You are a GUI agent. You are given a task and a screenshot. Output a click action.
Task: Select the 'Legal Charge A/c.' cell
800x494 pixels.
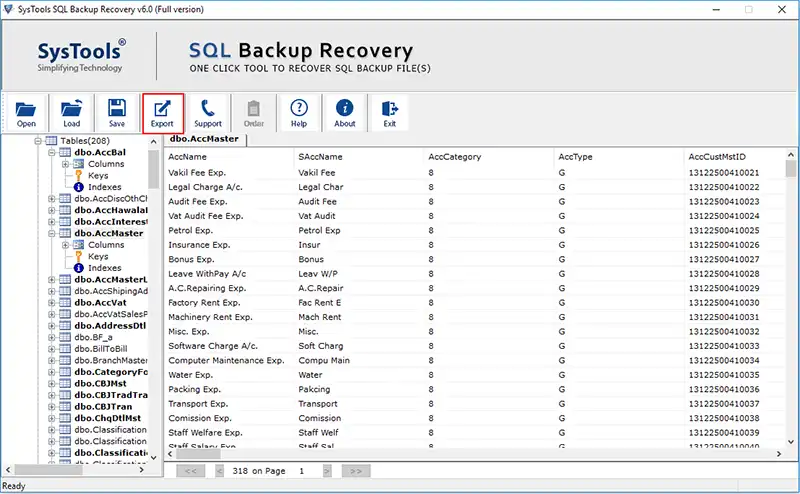229,187
